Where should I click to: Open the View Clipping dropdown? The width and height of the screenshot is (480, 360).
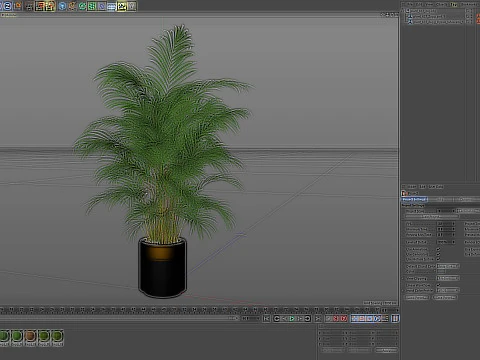(448, 278)
